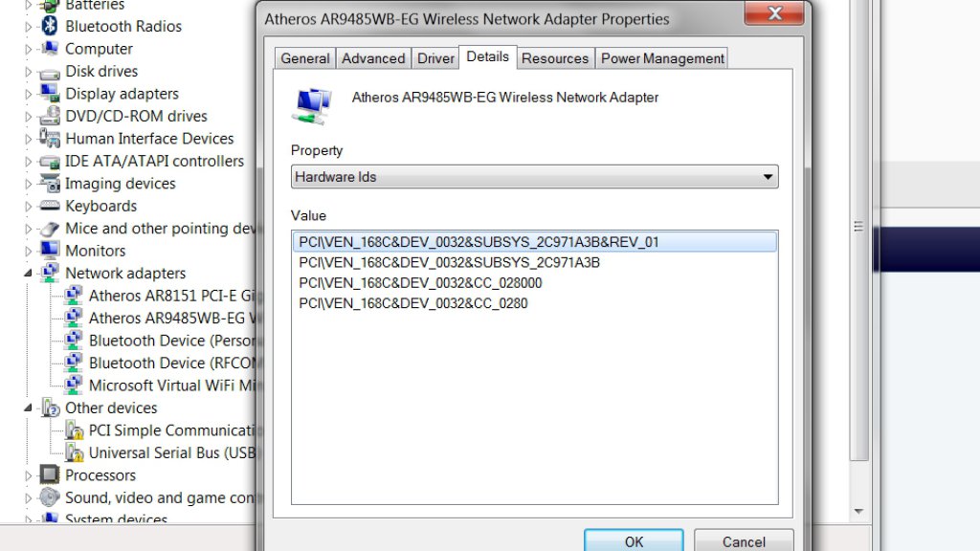Click the Monitors icon
Image resolution: width=980 pixels, height=551 pixels.
(x=50, y=250)
